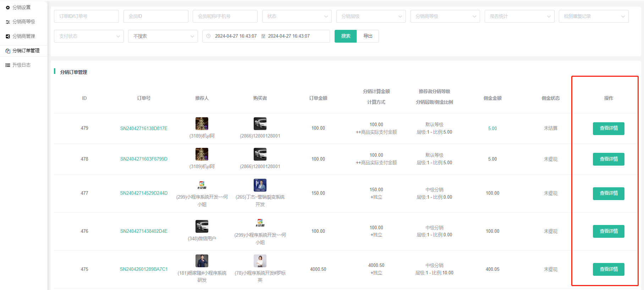Viewport: 644px width, 290px height.
Task: Click the 分销商等级 sliders icon
Action: 8,22
